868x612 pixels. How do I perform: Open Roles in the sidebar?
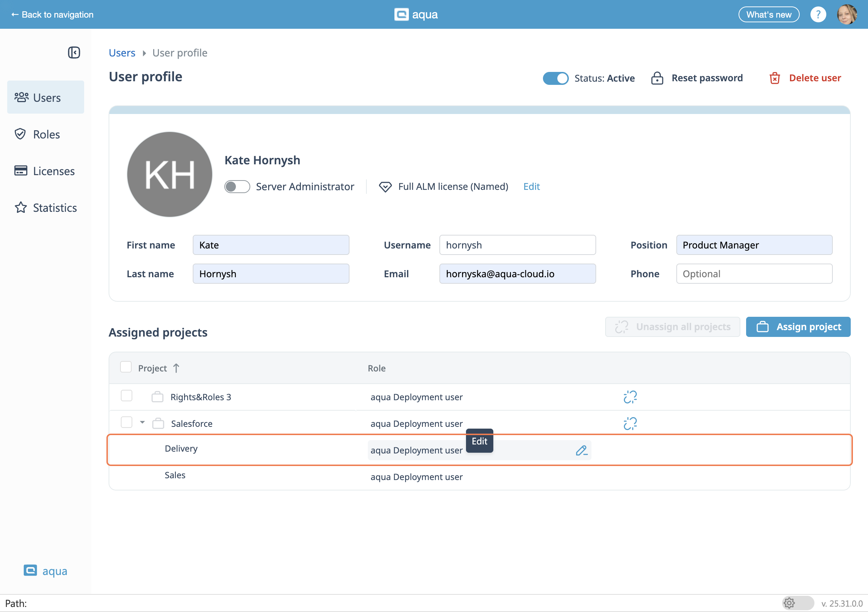[46, 134]
